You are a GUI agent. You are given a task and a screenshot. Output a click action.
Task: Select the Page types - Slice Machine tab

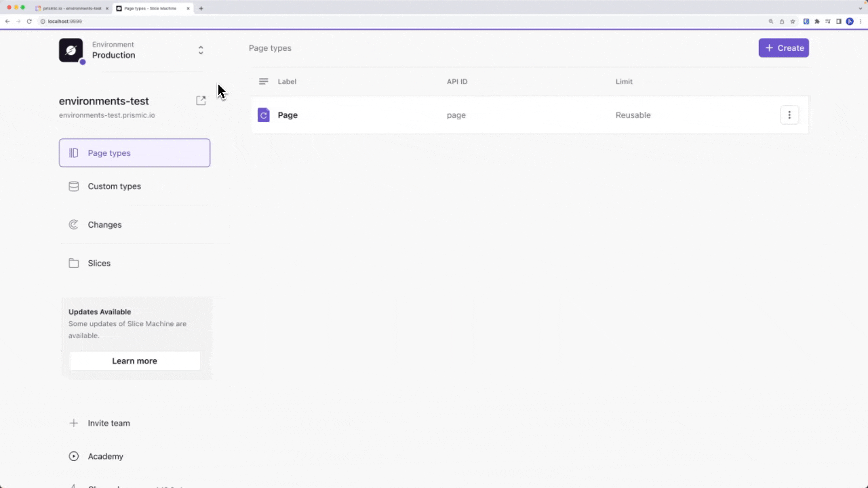click(153, 8)
